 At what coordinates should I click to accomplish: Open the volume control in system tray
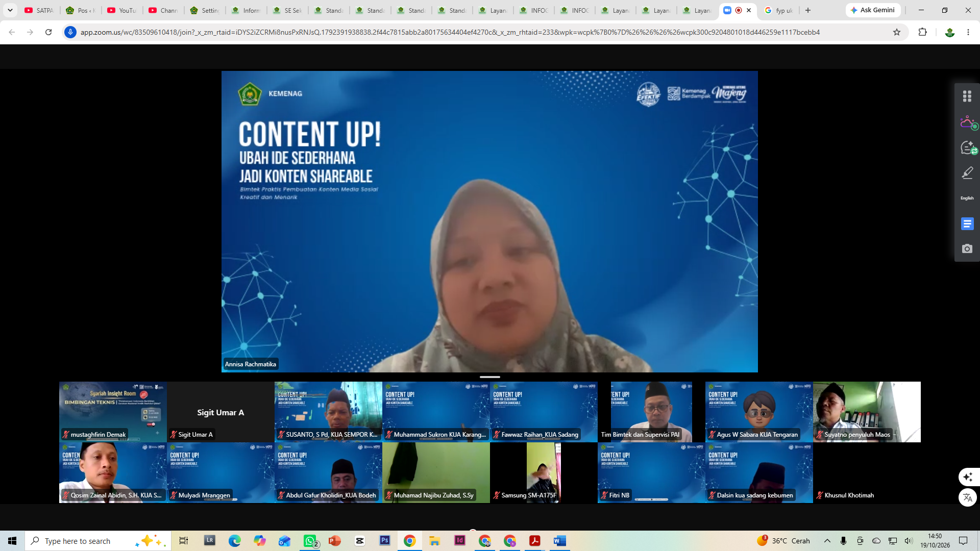click(x=909, y=541)
